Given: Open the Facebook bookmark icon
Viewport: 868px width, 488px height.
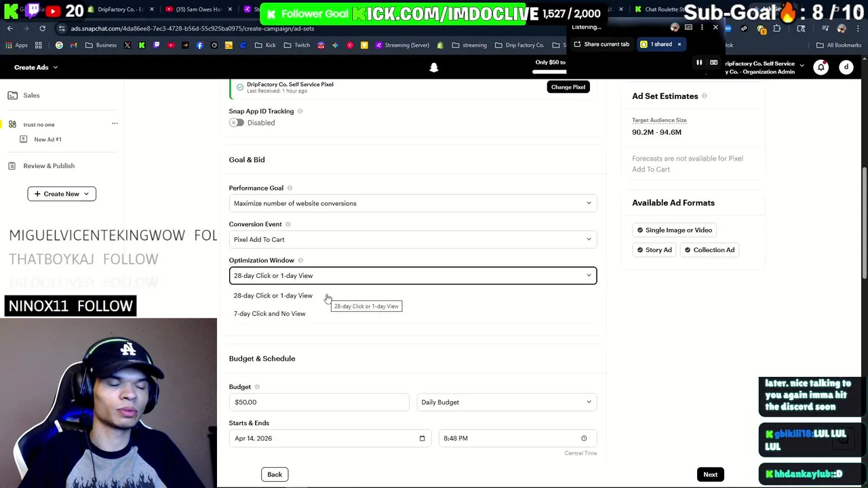Looking at the screenshot, I should 199,45.
